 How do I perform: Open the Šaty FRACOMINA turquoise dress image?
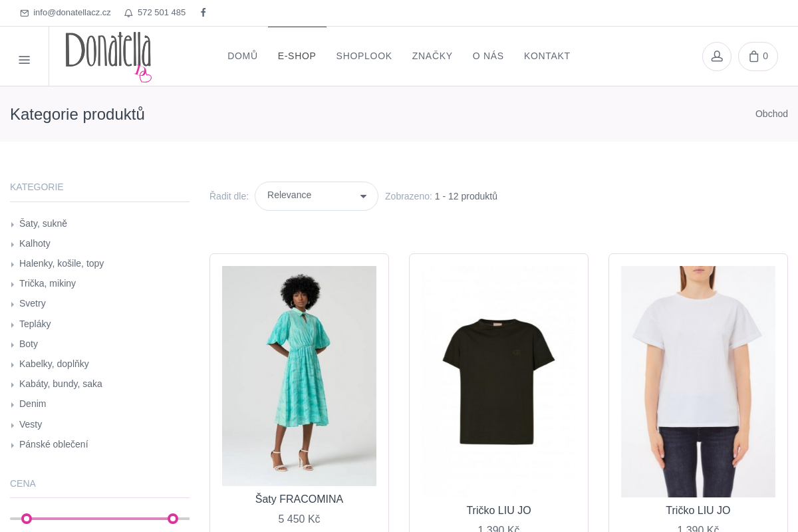(299, 376)
